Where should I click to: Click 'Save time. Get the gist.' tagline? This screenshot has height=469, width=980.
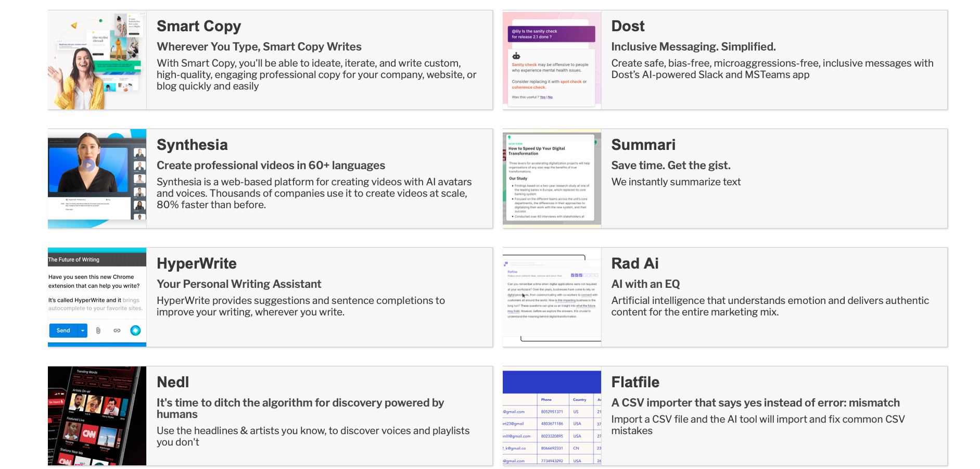[671, 166]
